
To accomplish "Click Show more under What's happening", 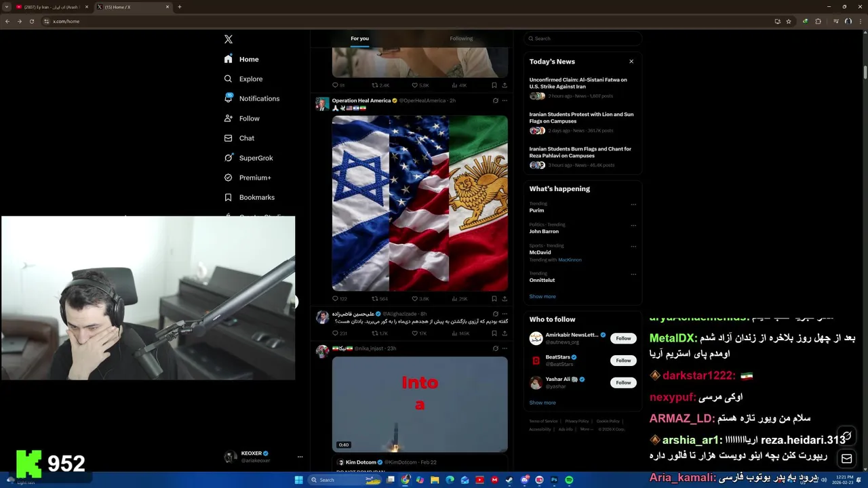I will click(x=542, y=297).
